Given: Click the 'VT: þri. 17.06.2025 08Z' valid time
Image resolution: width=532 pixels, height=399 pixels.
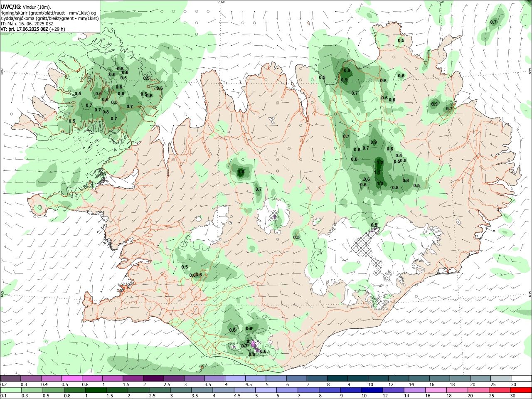Looking at the screenshot, I should pyautogui.click(x=24, y=30).
